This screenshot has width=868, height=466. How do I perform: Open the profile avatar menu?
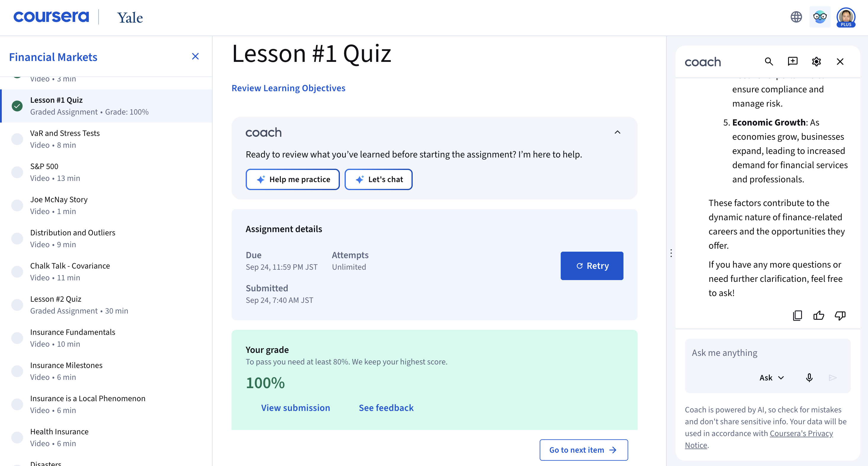click(x=846, y=17)
